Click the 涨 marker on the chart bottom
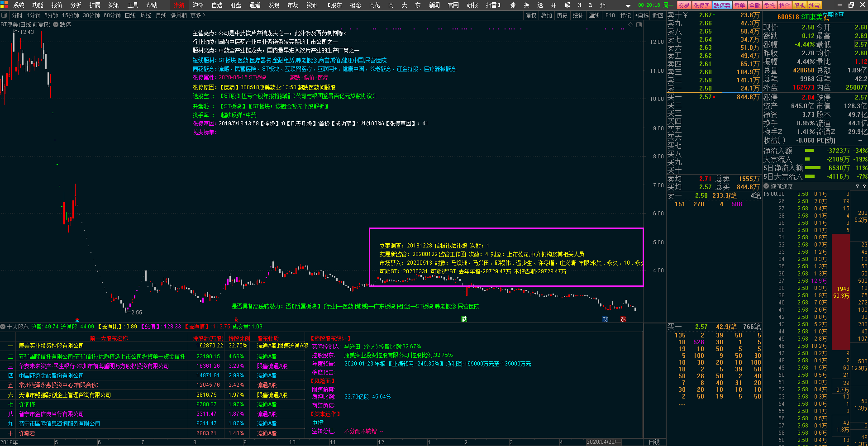Image resolution: width=868 pixels, height=446 pixels. (x=623, y=319)
